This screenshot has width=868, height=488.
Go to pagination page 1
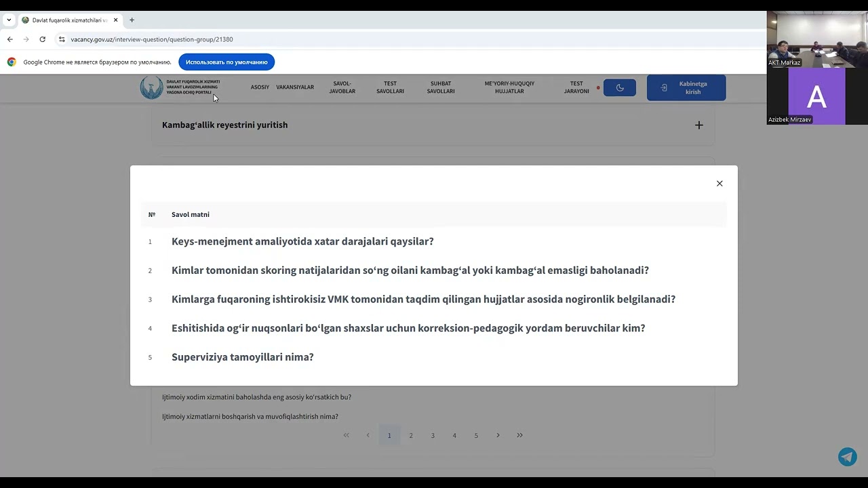pos(389,435)
